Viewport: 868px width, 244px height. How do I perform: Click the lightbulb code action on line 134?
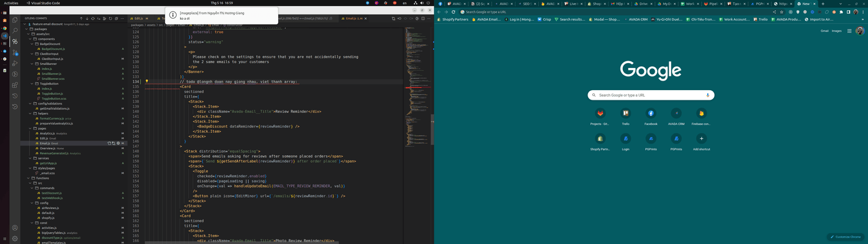pyautogui.click(x=147, y=81)
